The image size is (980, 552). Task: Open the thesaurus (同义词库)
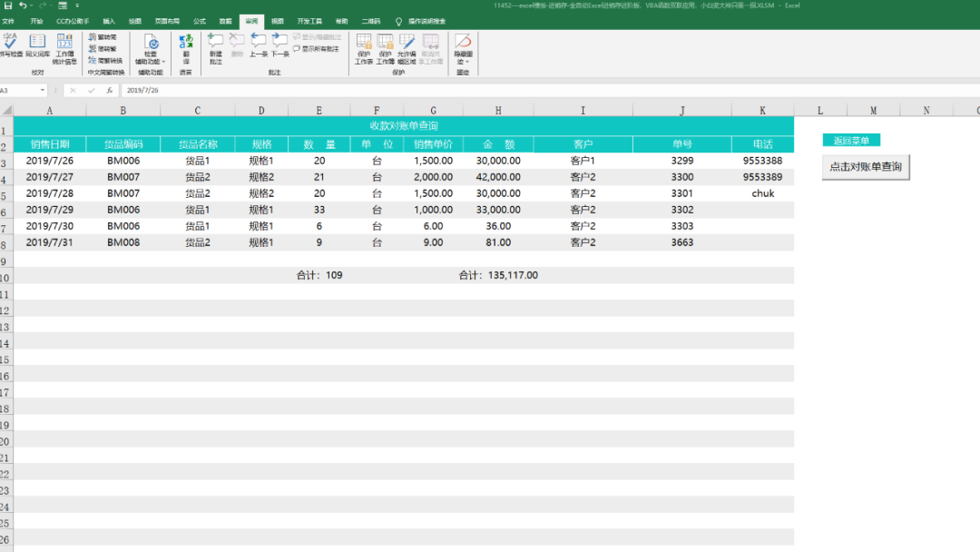(x=37, y=46)
